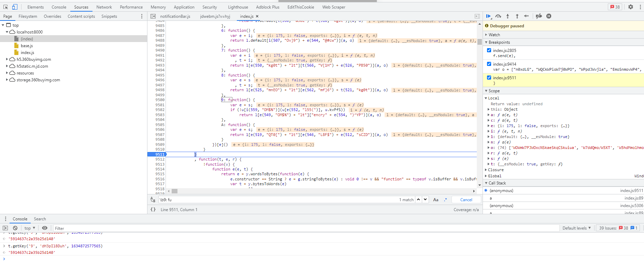
Task: Clear the console with the ban icon
Action: (x=15, y=228)
